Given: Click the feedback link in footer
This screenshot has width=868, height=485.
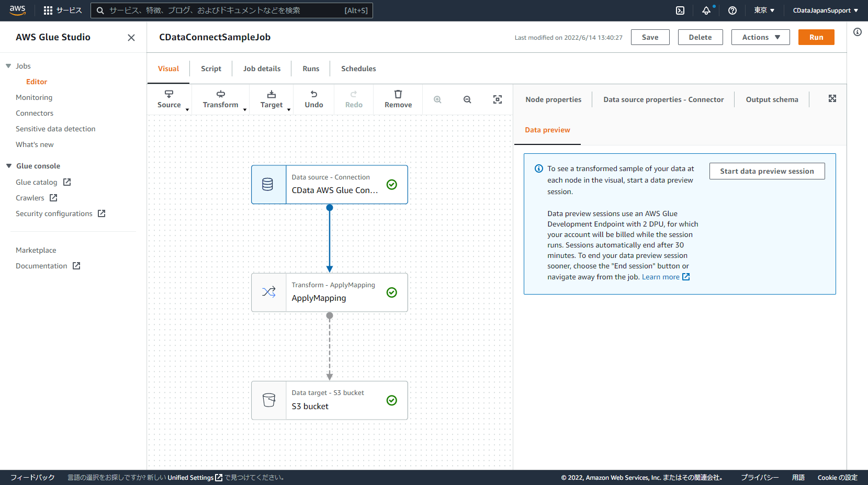Looking at the screenshot, I should coord(32,478).
